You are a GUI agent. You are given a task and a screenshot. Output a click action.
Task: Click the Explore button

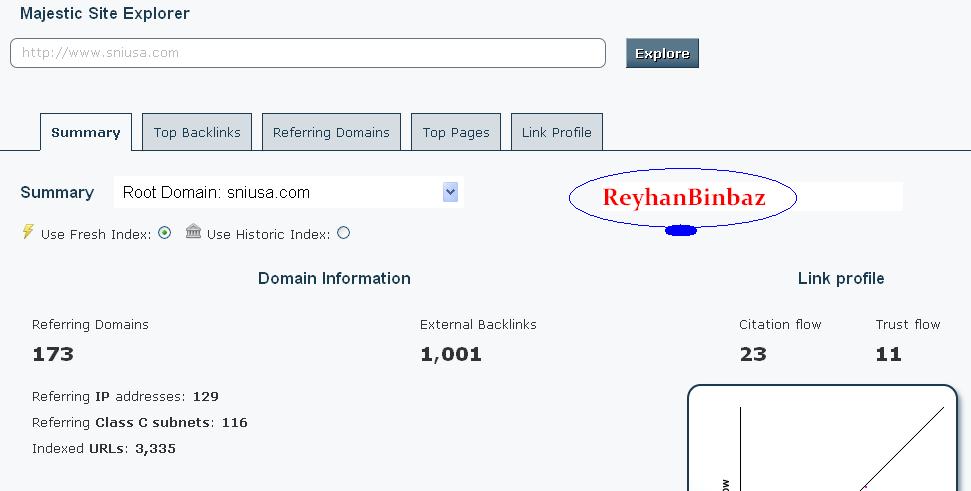(x=662, y=53)
